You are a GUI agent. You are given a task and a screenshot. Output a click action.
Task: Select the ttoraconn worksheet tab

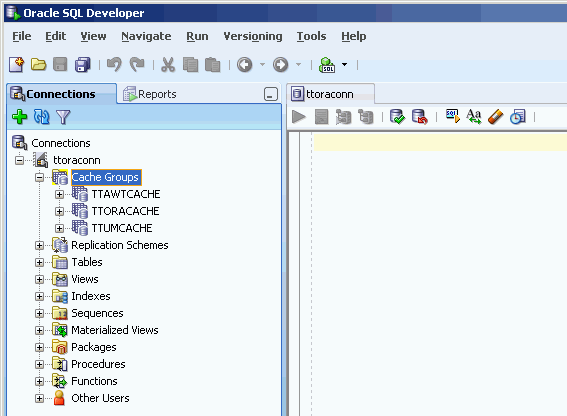(x=331, y=94)
